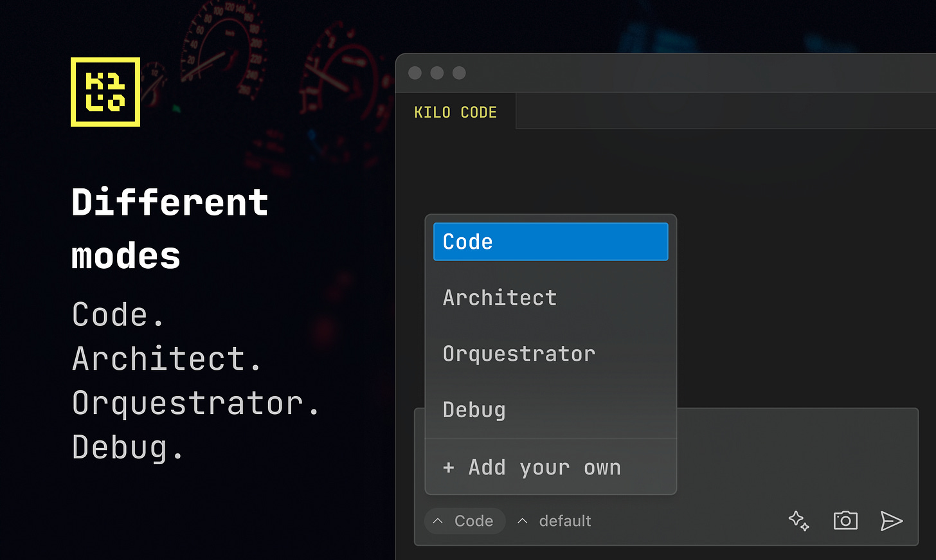Click the sparkle enhance prompt icon
This screenshot has width=936, height=560.
799,521
